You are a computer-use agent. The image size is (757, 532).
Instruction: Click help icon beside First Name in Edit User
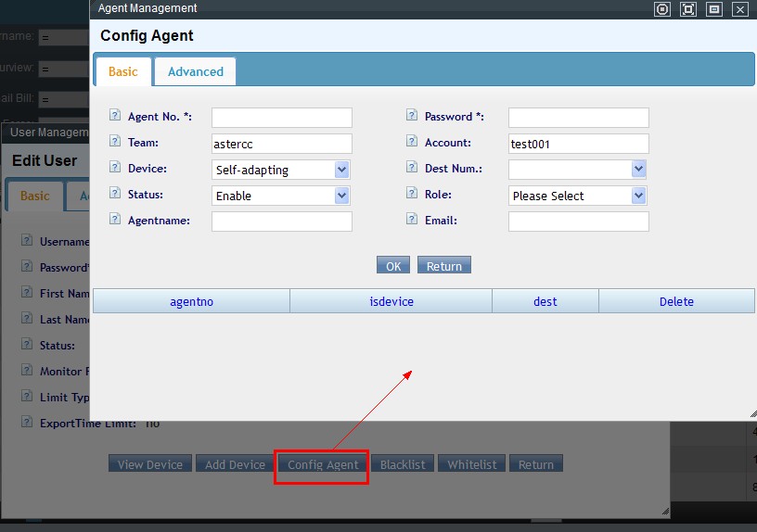coord(27,292)
